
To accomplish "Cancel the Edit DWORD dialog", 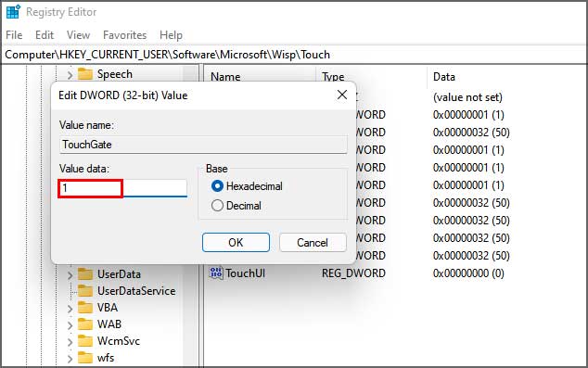I will (313, 243).
